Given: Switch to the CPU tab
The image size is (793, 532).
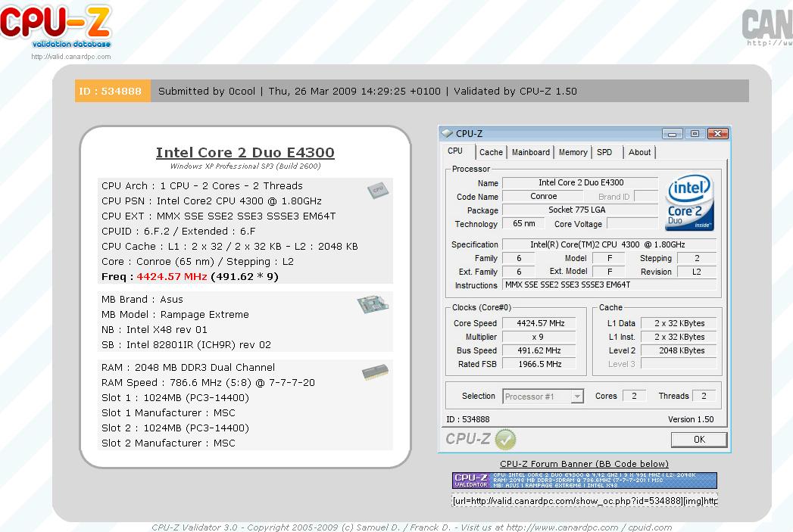Looking at the screenshot, I should [x=455, y=151].
